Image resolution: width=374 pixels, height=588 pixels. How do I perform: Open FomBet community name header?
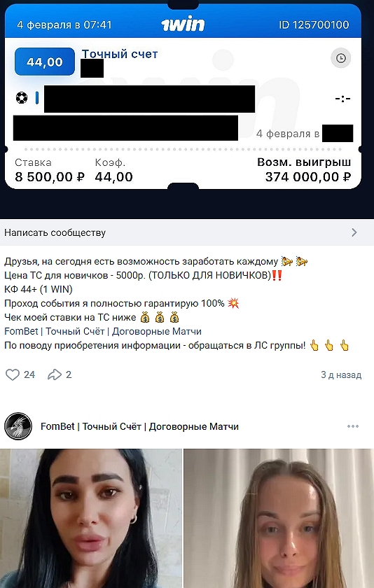[139, 427]
